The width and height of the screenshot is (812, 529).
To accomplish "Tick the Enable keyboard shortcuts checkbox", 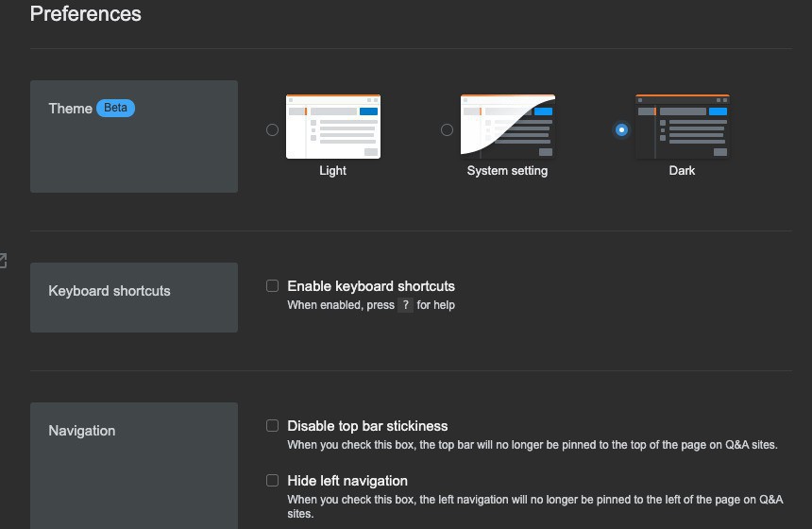I will [x=273, y=285].
